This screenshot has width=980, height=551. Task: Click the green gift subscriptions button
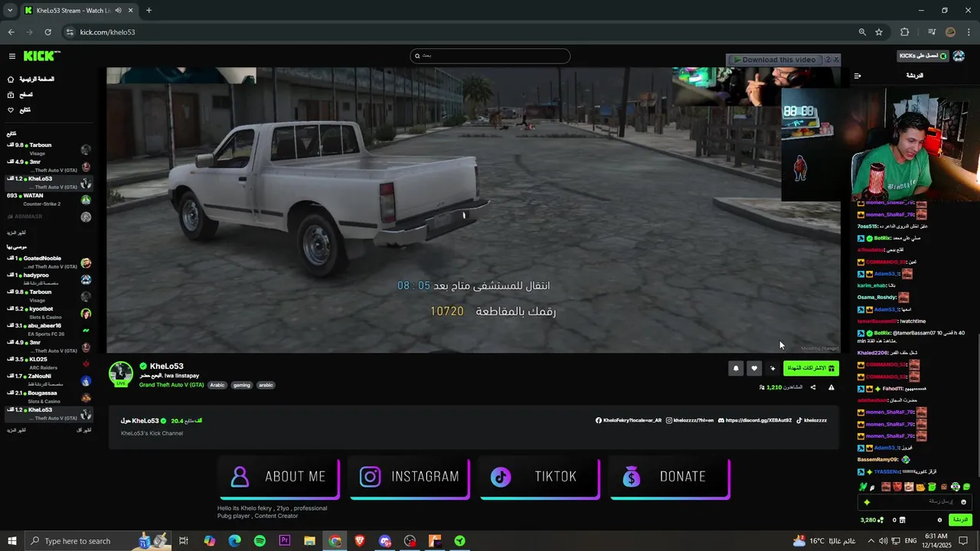811,368
